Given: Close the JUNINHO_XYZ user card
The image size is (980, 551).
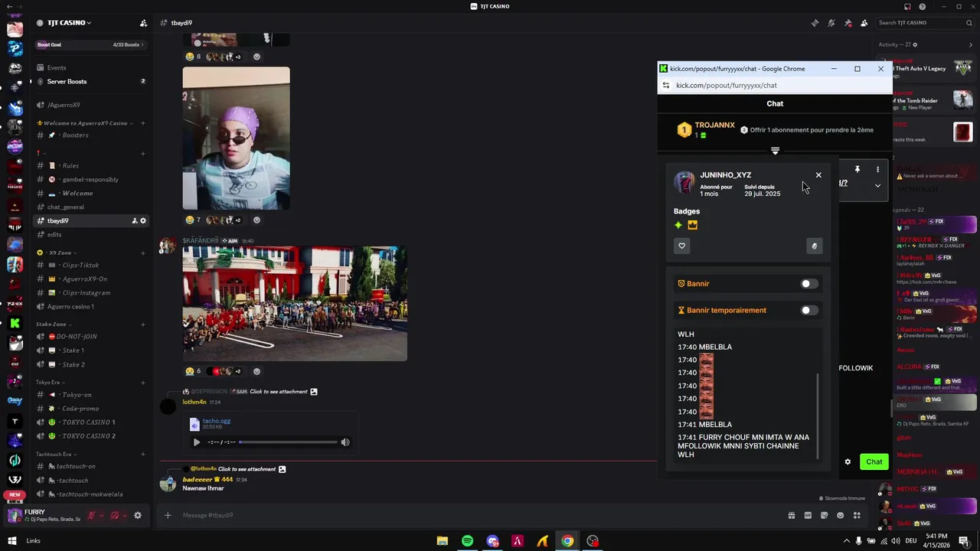Looking at the screenshot, I should point(818,175).
